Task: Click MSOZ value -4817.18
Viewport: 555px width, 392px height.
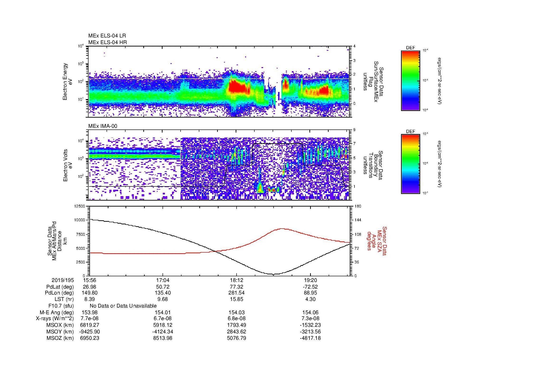Action: click(310, 338)
